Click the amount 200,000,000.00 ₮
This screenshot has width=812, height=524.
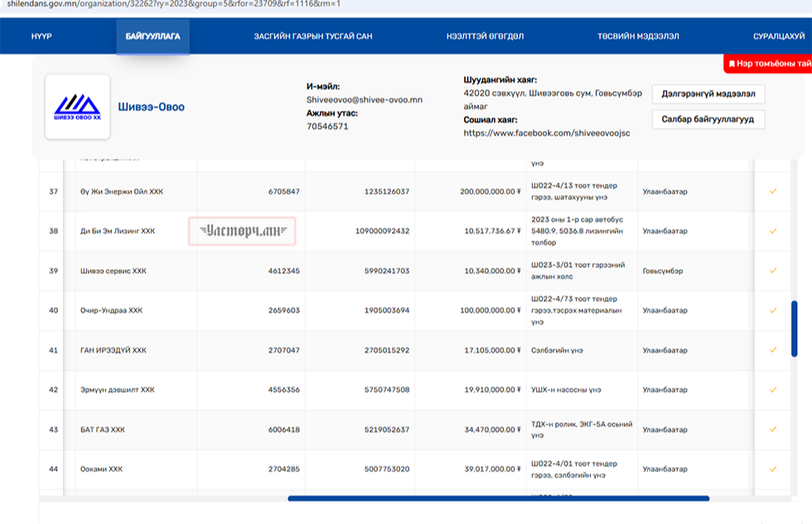pyautogui.click(x=491, y=191)
